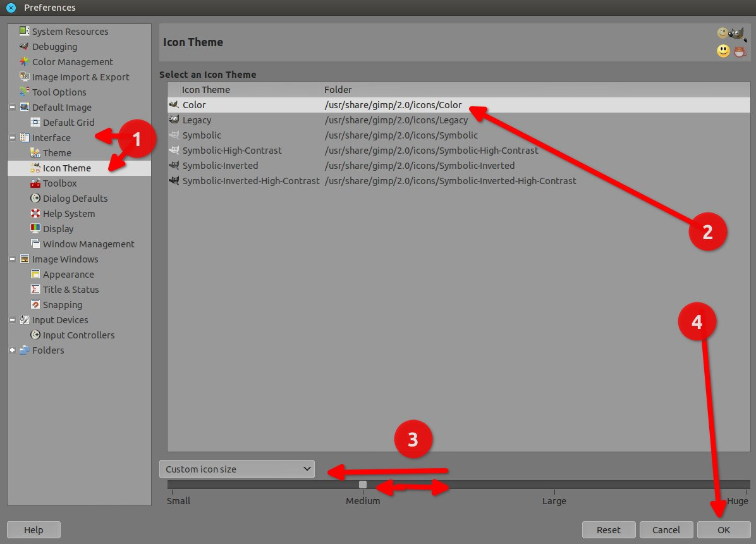Open the Custom icon size dropdown
The height and width of the screenshot is (544, 756).
[x=237, y=469]
